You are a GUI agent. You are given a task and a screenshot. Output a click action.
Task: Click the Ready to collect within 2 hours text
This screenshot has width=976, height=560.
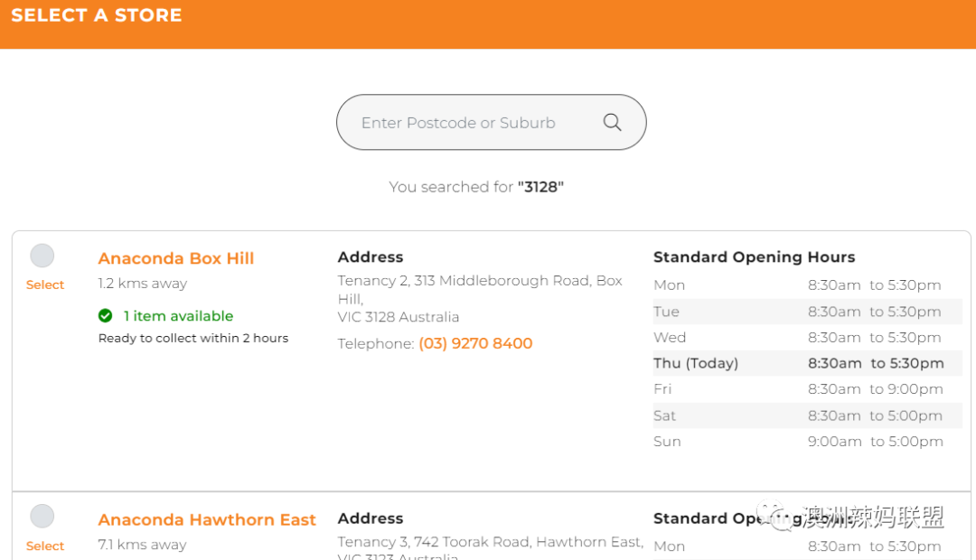click(193, 338)
